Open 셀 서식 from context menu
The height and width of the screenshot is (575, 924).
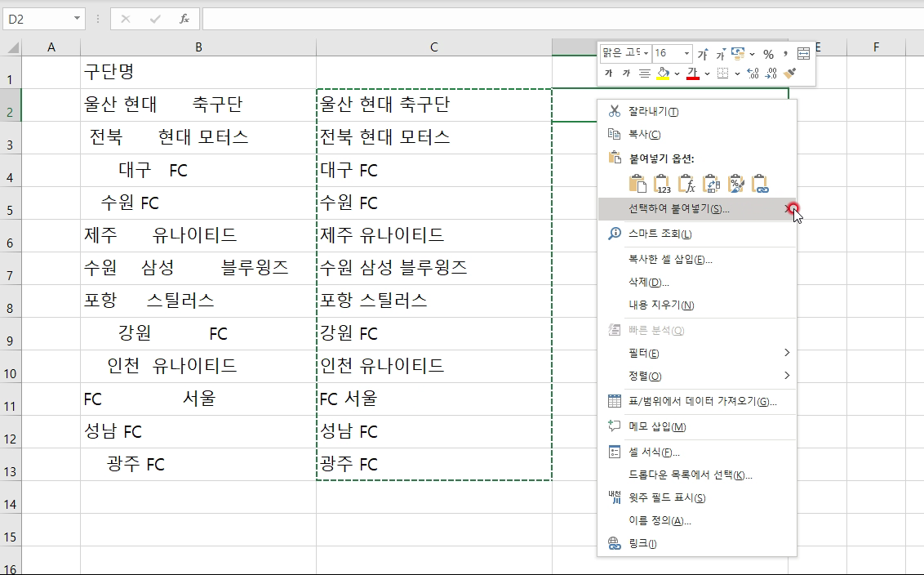[x=697, y=452]
